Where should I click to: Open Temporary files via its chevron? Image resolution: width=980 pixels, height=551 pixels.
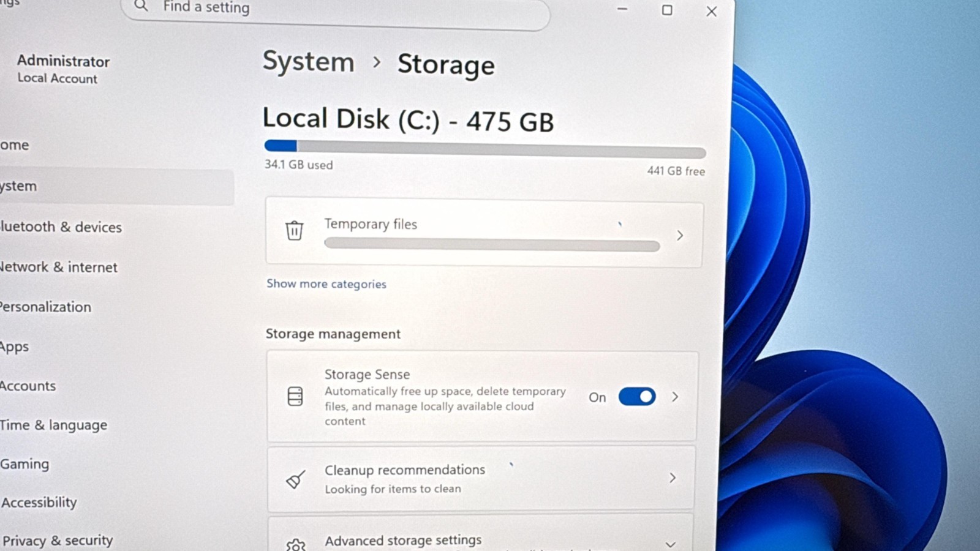(x=680, y=236)
